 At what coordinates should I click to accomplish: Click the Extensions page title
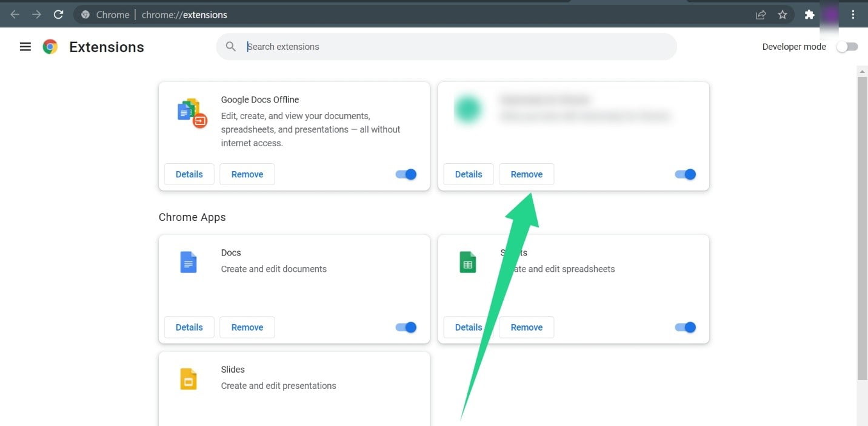tap(107, 47)
